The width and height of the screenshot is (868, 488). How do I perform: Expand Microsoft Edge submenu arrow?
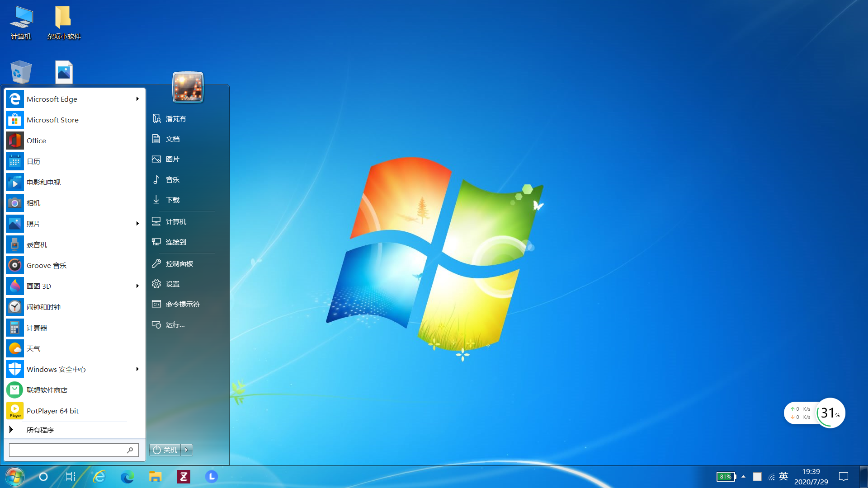pos(137,99)
